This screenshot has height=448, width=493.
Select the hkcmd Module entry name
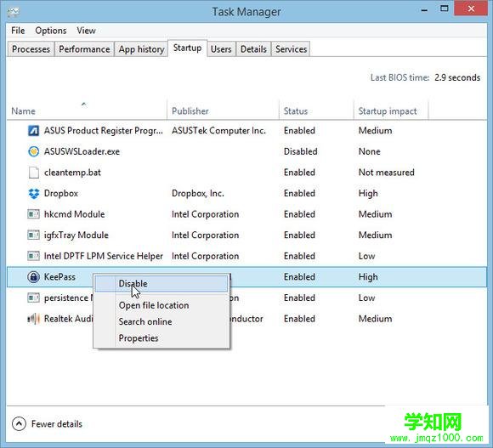(x=74, y=214)
